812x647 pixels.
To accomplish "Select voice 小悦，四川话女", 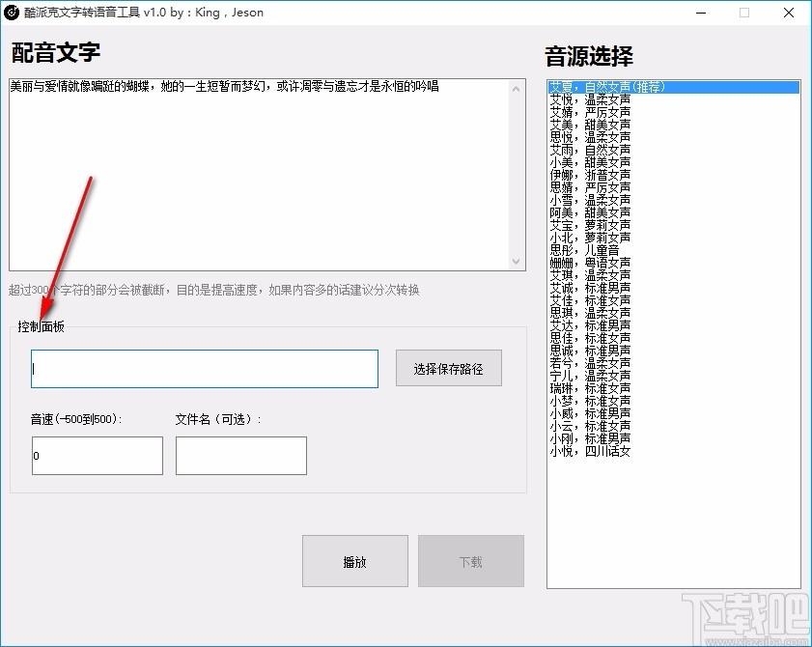I will coord(673,451).
